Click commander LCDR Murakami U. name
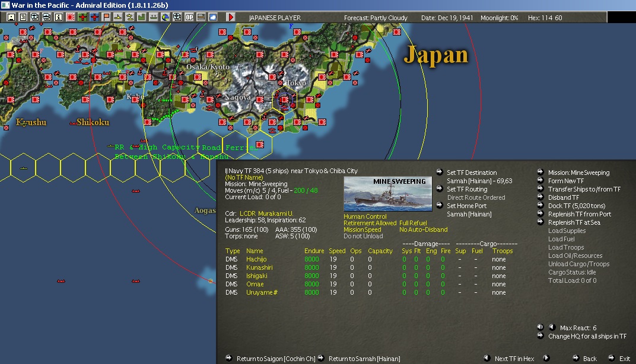636x364 pixels. [x=266, y=213]
